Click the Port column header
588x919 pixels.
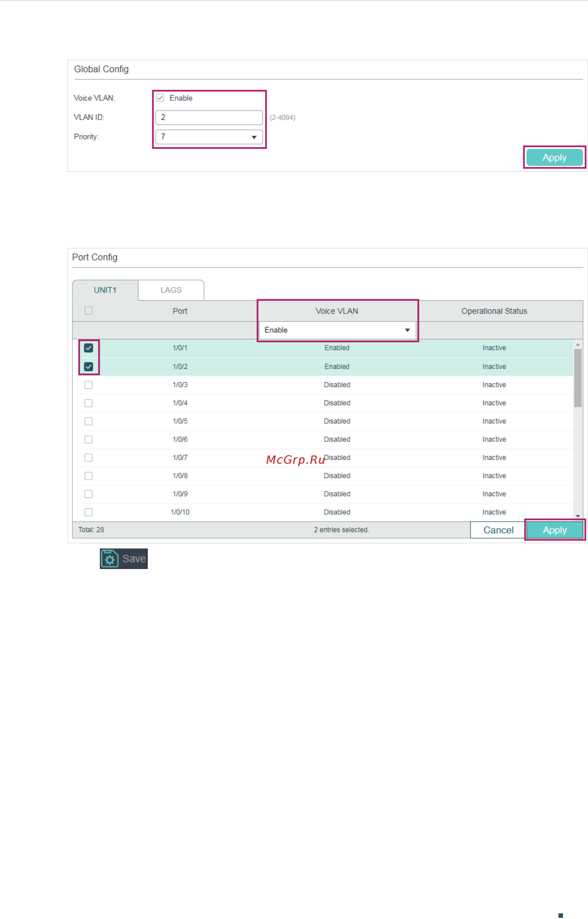pos(180,311)
